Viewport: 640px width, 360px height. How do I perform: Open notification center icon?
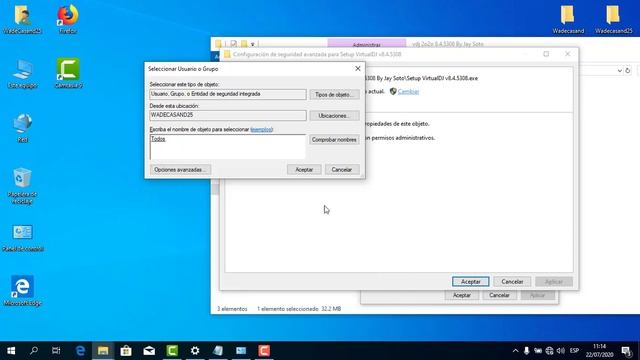627,351
